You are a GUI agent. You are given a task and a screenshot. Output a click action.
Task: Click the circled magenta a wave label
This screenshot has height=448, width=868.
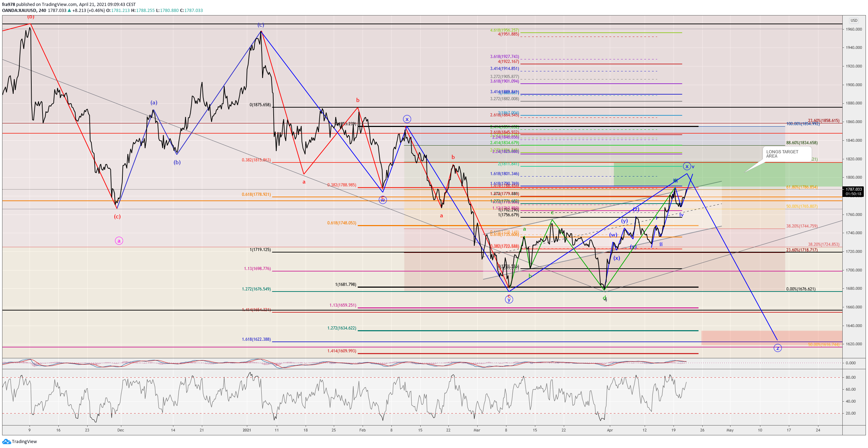click(x=119, y=241)
